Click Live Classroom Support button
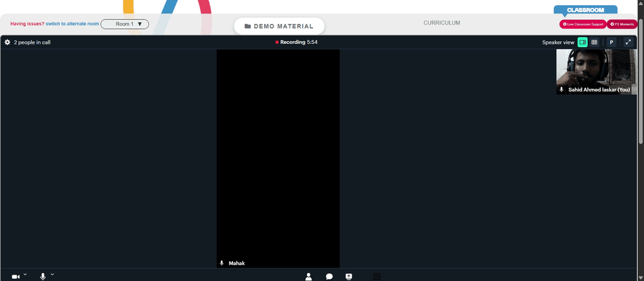This screenshot has width=644, height=281. coord(583,24)
